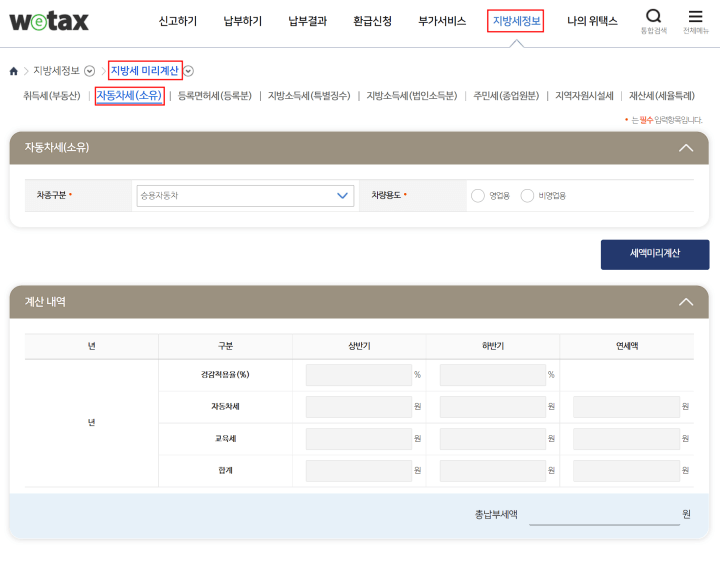Click 하반기 교육세 field
Screen dimensions: 720x561
coord(493,438)
